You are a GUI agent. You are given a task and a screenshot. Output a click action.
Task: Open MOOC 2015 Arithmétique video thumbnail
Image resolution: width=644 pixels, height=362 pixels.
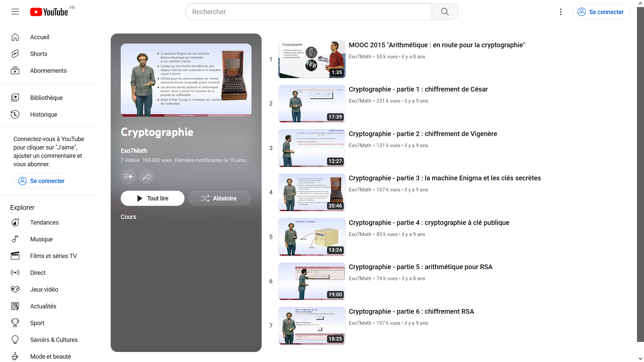click(x=312, y=59)
